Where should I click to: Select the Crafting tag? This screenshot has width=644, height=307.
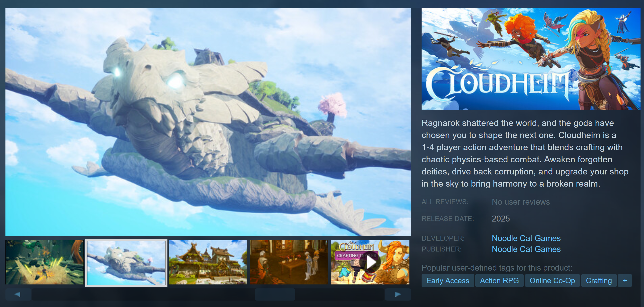[x=598, y=280]
